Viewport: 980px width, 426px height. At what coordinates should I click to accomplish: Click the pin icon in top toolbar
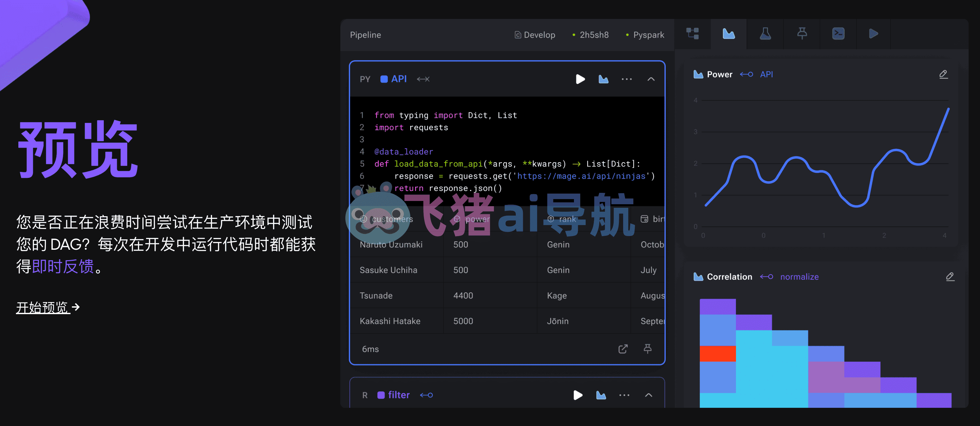tap(802, 34)
